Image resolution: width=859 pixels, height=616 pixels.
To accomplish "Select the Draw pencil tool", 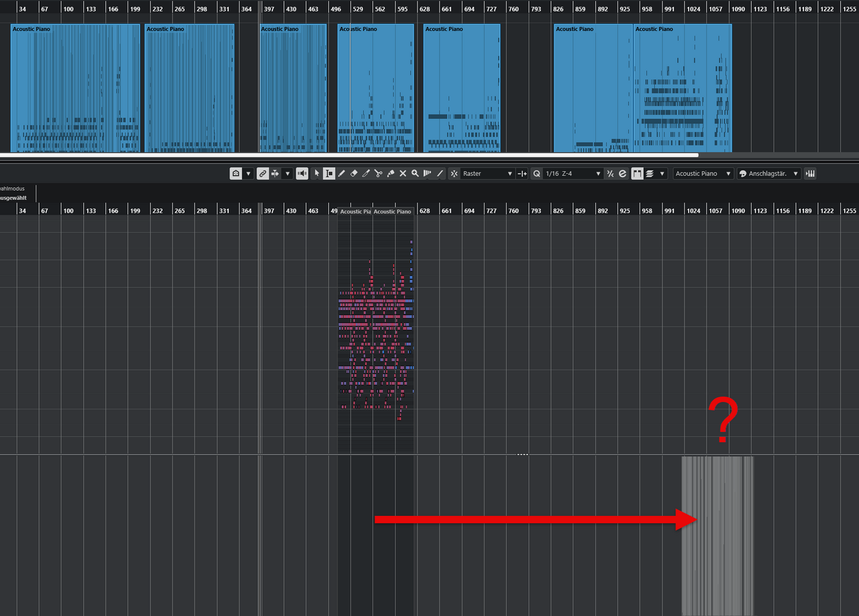I will coord(342,173).
